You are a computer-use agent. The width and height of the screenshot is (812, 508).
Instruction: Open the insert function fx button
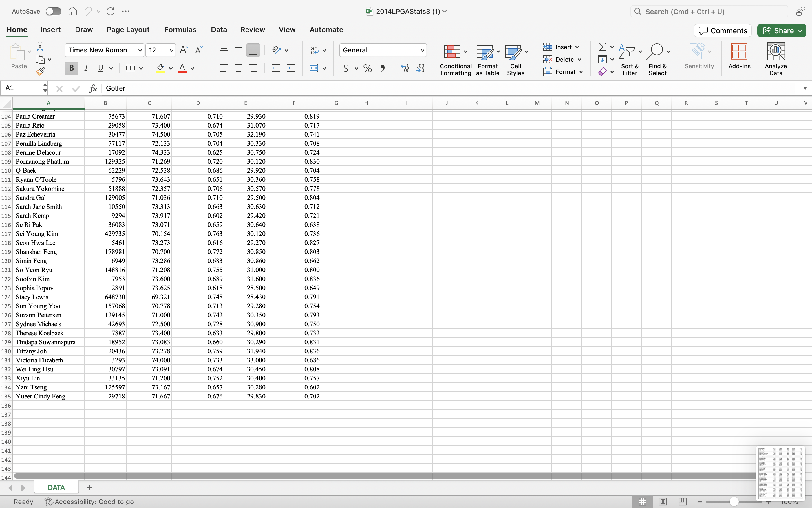coord(93,88)
